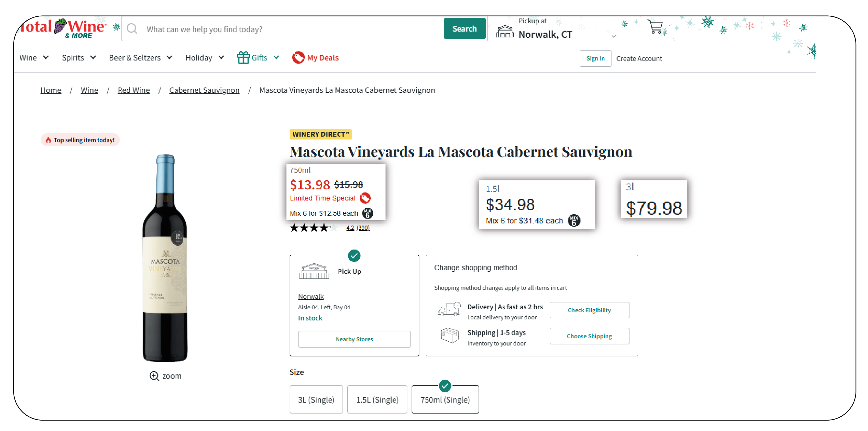Click the star rating icons
The width and height of the screenshot is (868, 431).
tap(313, 228)
